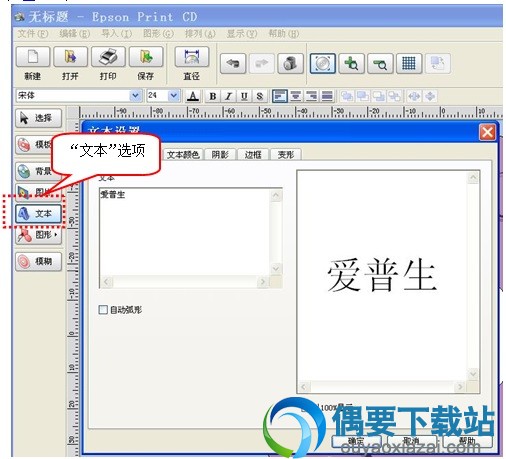Click the font color A icon

pos(193,96)
